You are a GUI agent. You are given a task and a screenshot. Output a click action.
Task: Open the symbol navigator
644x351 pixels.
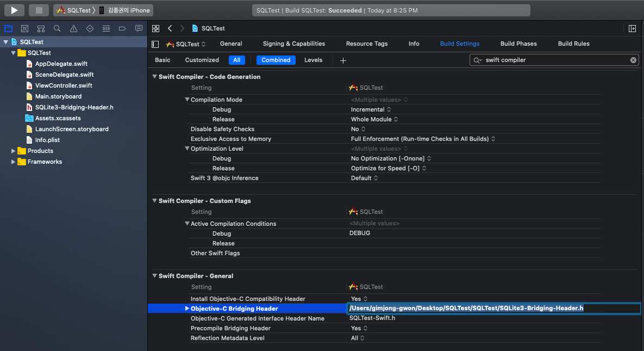pos(41,28)
